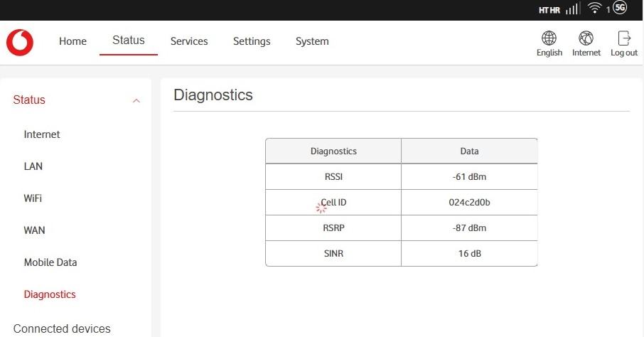Open the Home tab

click(x=73, y=41)
